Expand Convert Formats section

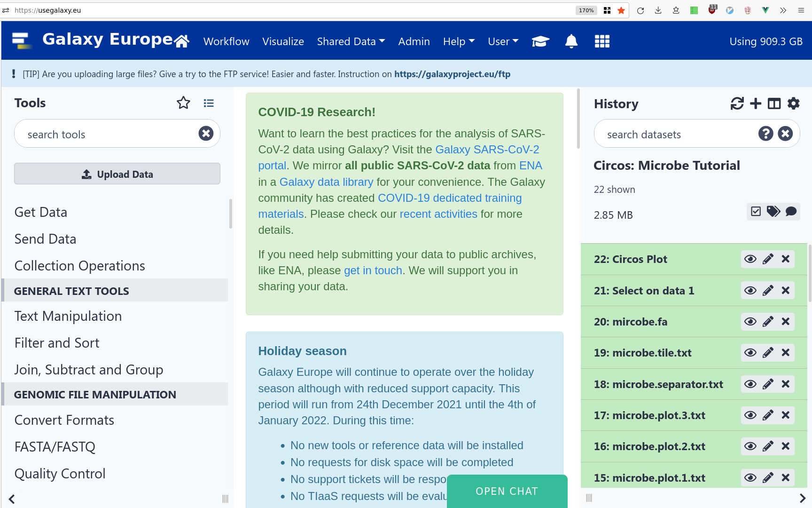64,420
